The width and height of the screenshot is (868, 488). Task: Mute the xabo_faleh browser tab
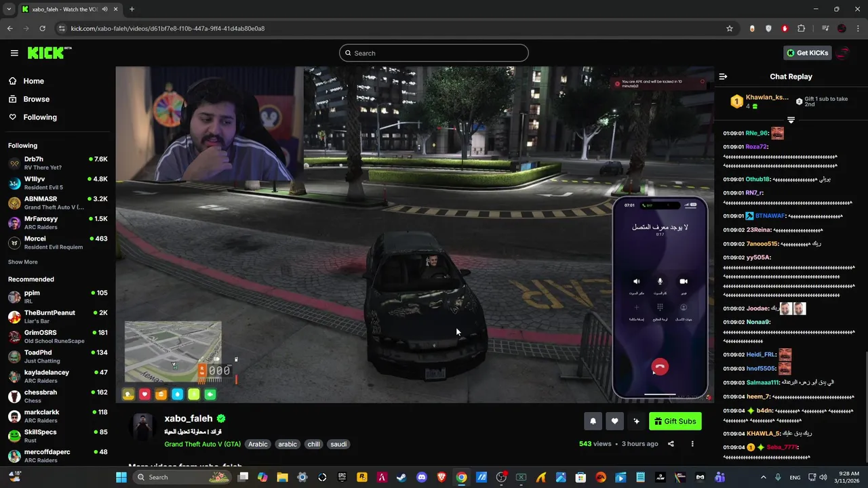[104, 9]
